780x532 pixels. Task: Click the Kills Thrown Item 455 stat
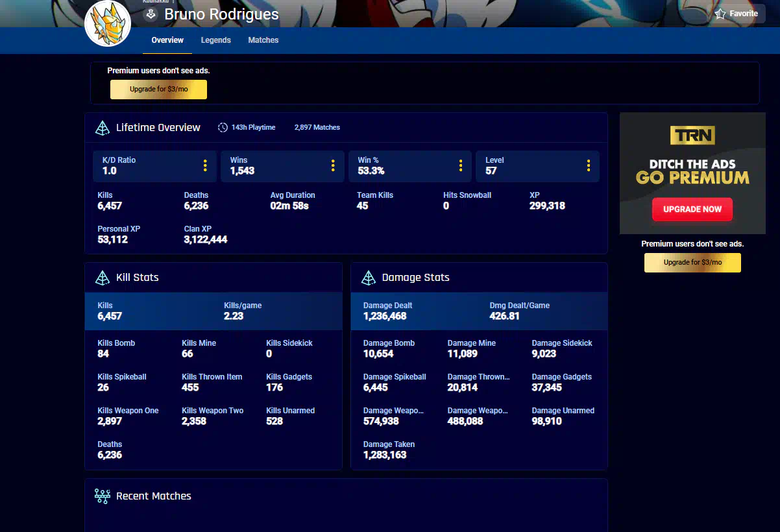212,382
